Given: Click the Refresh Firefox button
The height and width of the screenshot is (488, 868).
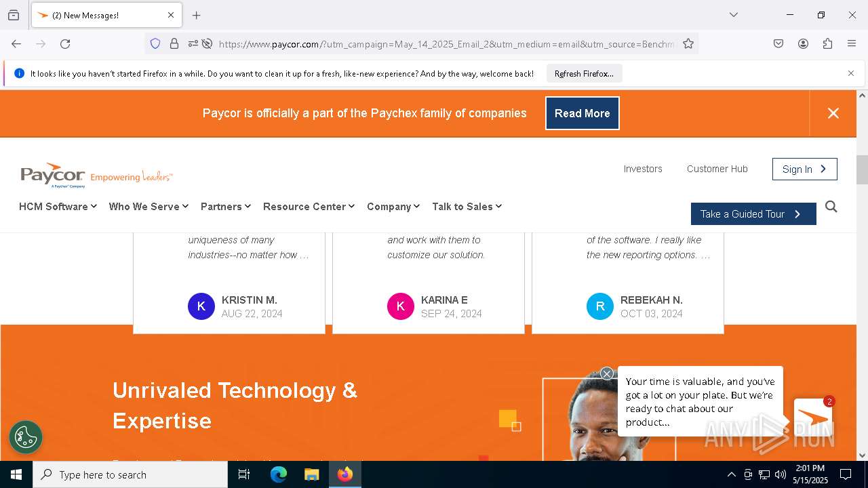Looking at the screenshot, I should pos(584,73).
